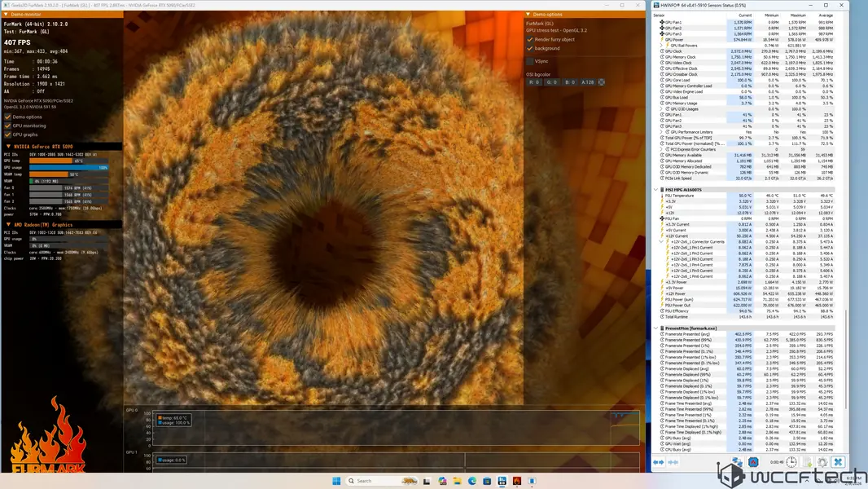Toggle the GPU graphs checkbox
Viewport: 868px width, 489px height.
[8, 134]
